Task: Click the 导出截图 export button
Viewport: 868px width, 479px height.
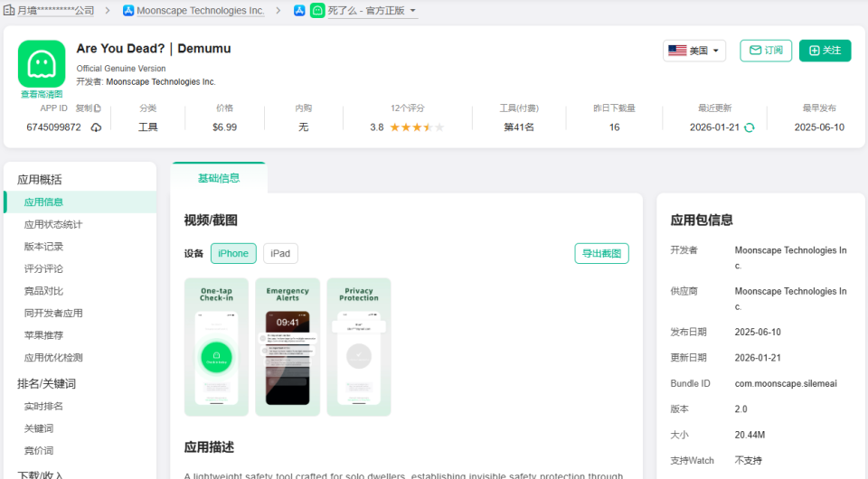Action: click(602, 253)
